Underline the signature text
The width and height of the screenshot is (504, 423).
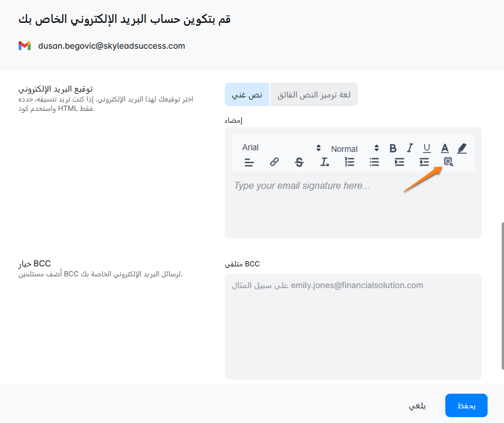427,148
